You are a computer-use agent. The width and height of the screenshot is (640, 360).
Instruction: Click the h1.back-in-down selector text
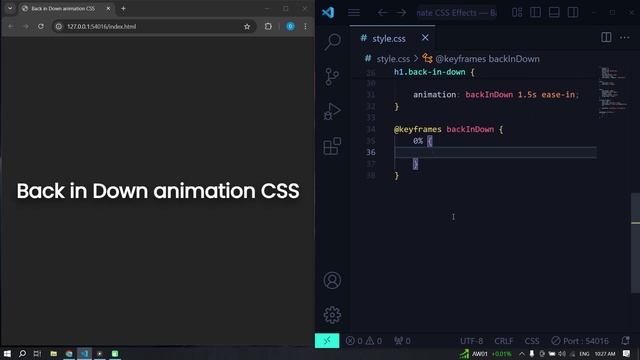pos(429,72)
